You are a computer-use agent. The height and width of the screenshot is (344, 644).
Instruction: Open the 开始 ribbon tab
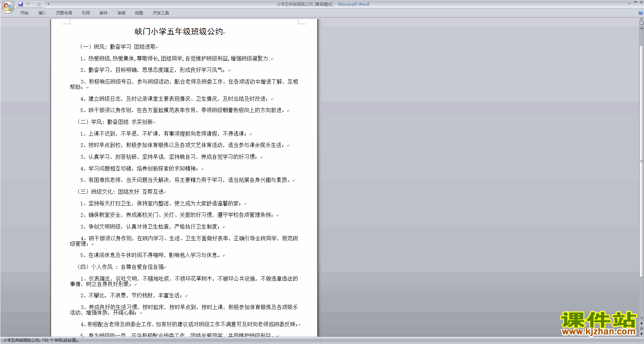24,13
